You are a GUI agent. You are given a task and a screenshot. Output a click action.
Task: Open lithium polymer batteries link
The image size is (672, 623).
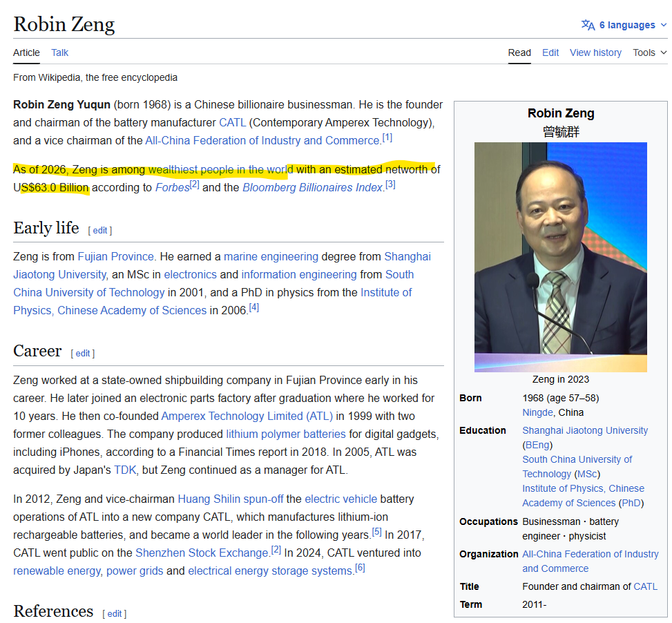pyautogui.click(x=286, y=434)
